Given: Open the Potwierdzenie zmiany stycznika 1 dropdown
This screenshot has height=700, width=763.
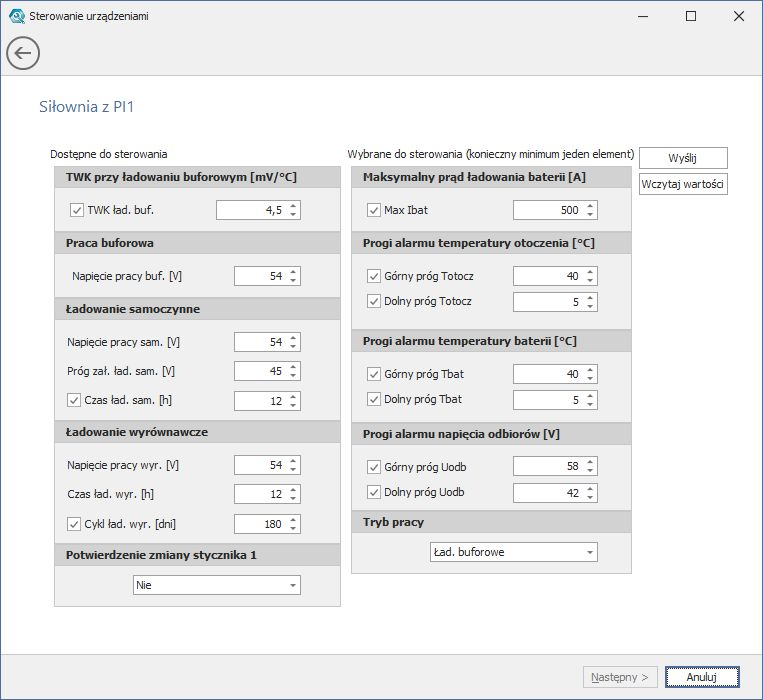Looking at the screenshot, I should pyautogui.click(x=217, y=585).
